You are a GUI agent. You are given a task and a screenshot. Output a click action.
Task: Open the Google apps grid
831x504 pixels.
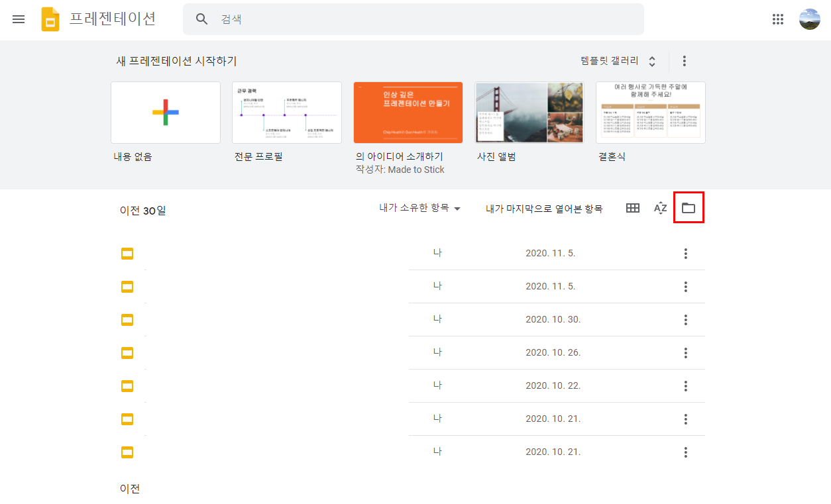point(778,19)
